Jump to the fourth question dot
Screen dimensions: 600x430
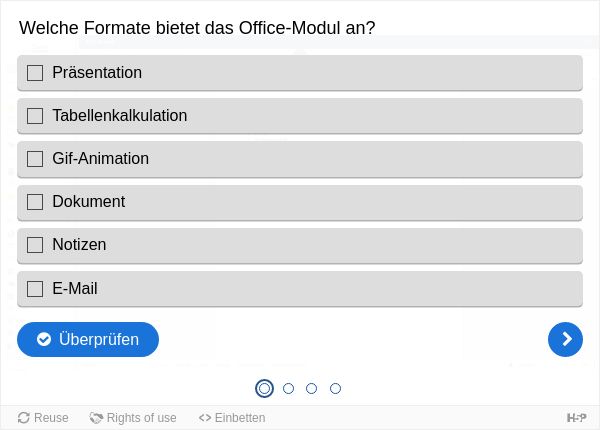click(x=336, y=389)
